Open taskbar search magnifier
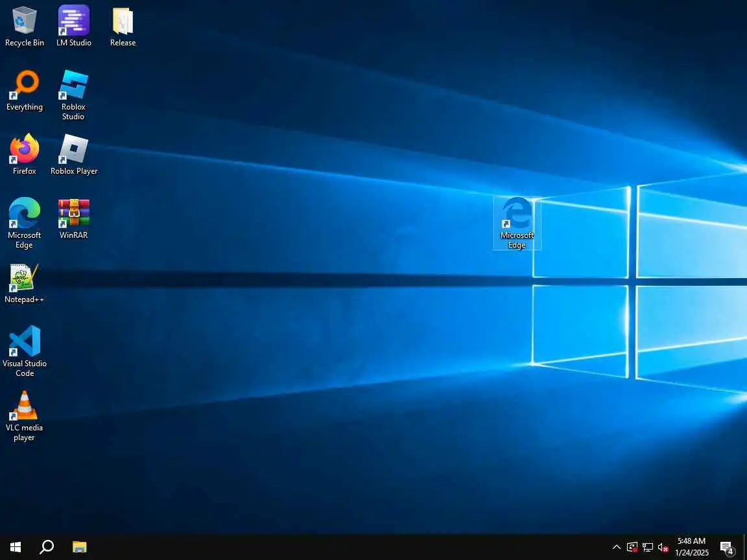The height and width of the screenshot is (560, 747). pos(47,546)
